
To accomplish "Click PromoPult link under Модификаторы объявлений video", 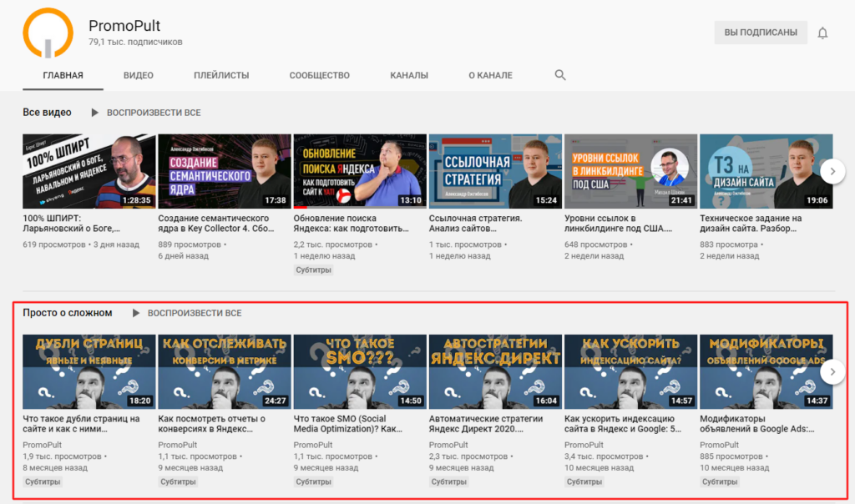I will pos(719,445).
